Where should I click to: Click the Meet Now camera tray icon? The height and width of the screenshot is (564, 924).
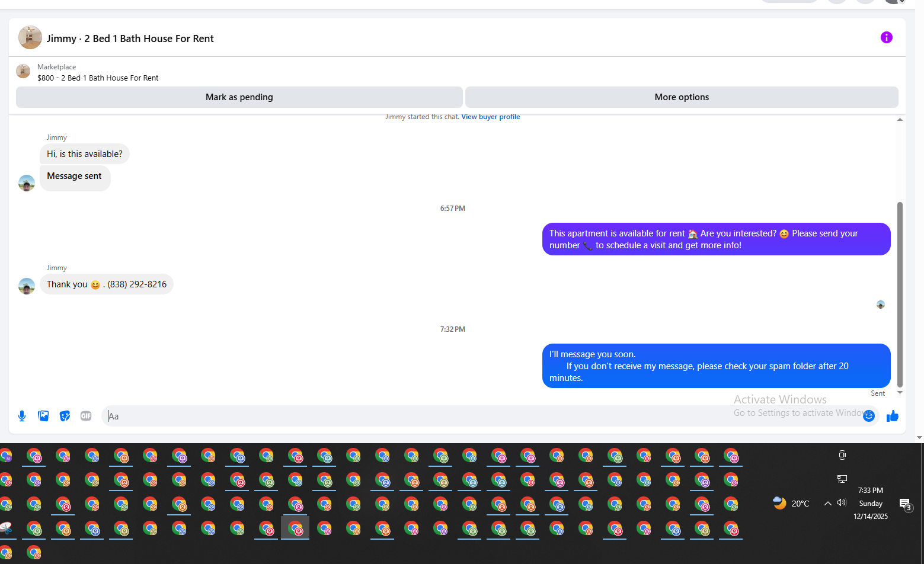(x=842, y=455)
